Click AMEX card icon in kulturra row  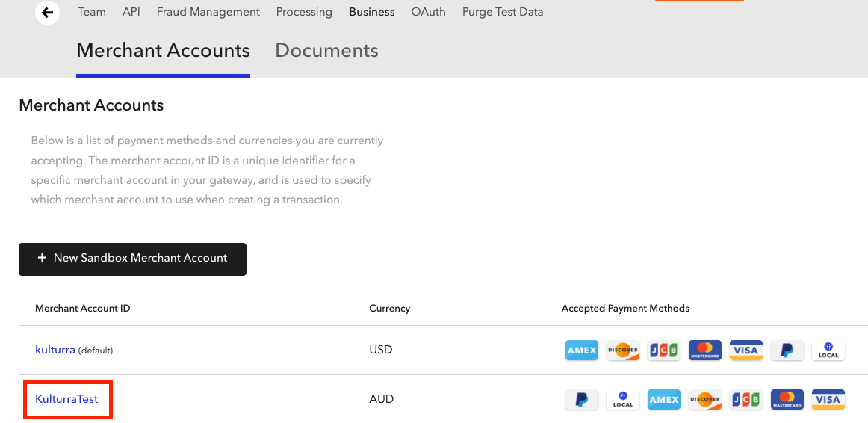pos(581,351)
